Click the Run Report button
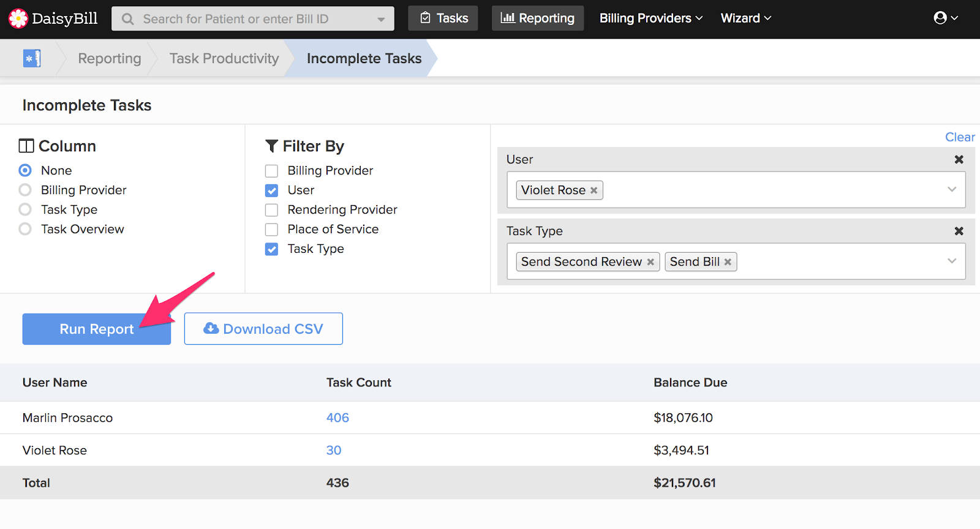 click(x=96, y=329)
